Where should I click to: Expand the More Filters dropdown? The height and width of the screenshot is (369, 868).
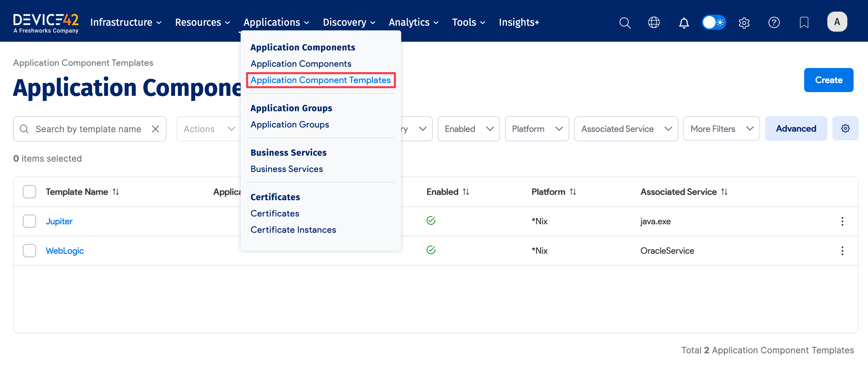(x=721, y=129)
